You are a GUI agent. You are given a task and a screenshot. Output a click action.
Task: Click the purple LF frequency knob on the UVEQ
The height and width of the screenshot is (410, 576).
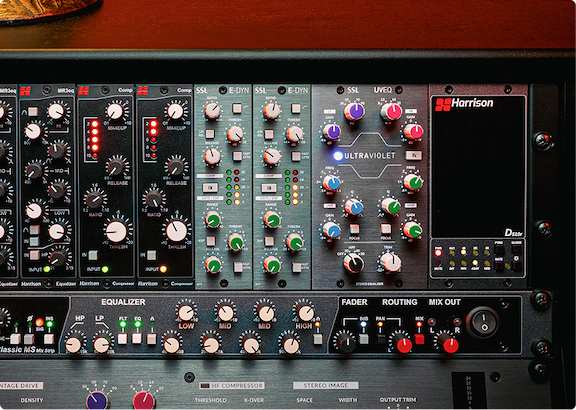pos(354,111)
